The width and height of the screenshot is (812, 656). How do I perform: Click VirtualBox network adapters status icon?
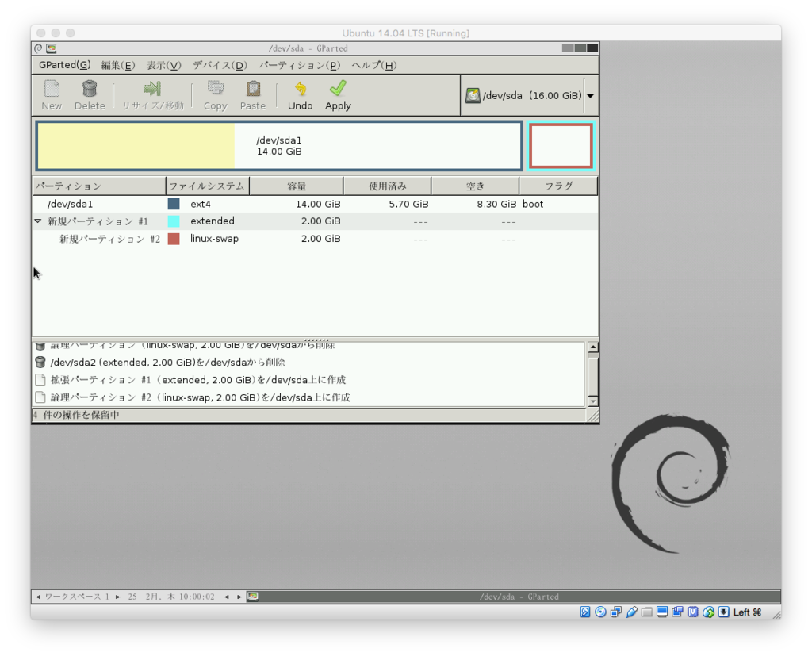pos(615,612)
